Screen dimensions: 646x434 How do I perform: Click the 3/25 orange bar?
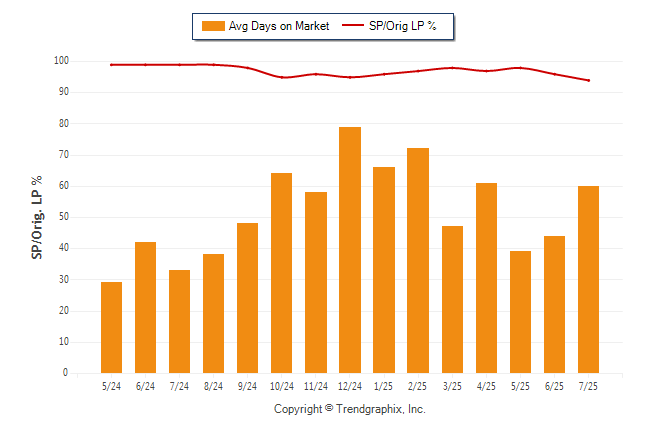(x=452, y=299)
